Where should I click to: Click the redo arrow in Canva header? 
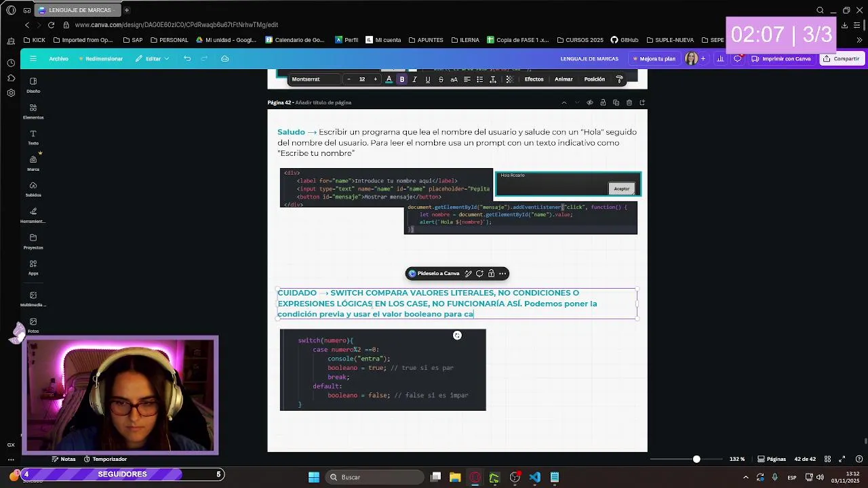(204, 59)
